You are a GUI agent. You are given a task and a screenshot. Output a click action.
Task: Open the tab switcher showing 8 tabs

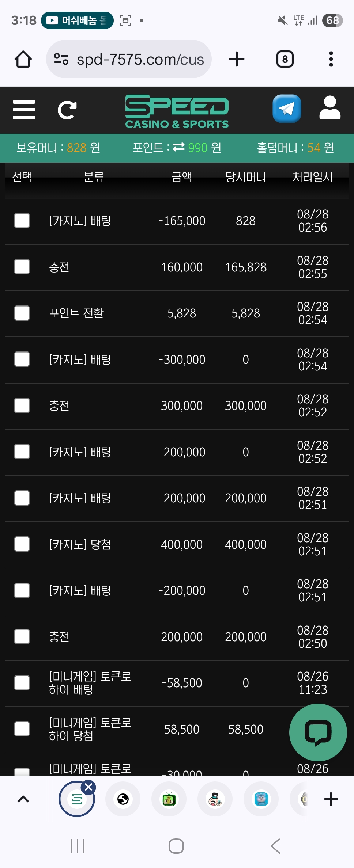[x=285, y=59]
